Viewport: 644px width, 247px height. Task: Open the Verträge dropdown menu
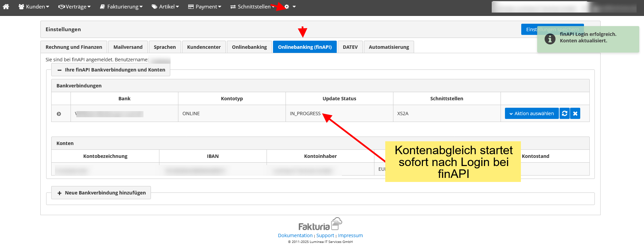point(74,6)
